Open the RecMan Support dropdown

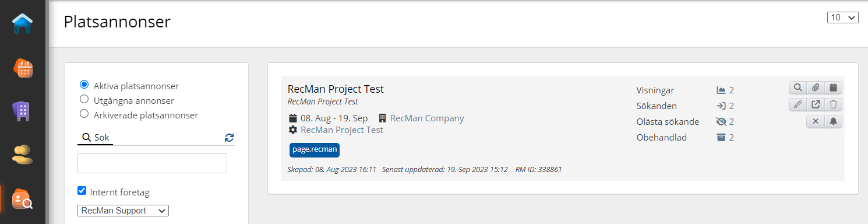click(x=123, y=211)
